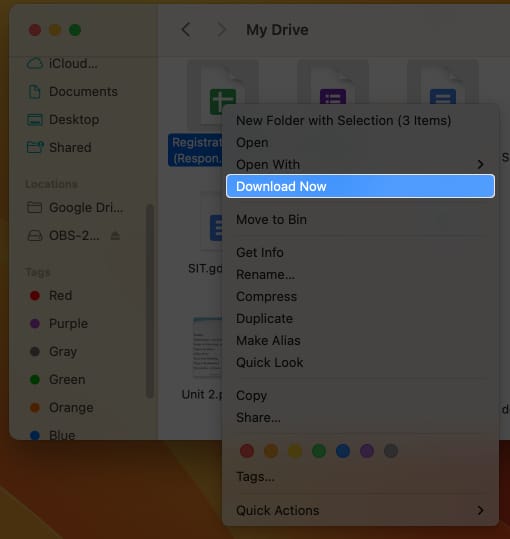Image resolution: width=510 pixels, height=539 pixels.
Task: Apply the orange tag color dot
Action: coord(271,451)
